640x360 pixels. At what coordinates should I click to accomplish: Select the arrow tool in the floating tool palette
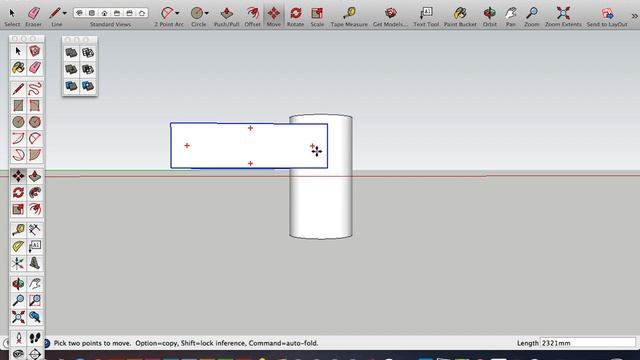coord(18,51)
